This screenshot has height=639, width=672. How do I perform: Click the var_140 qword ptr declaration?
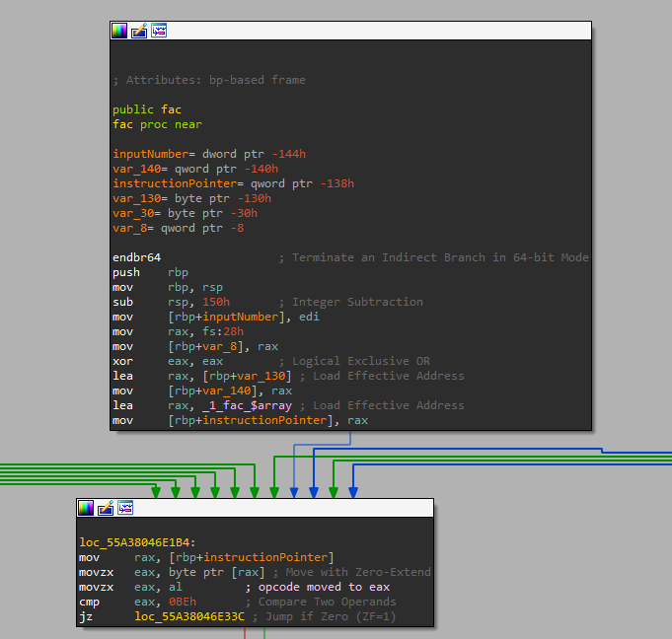point(195,169)
